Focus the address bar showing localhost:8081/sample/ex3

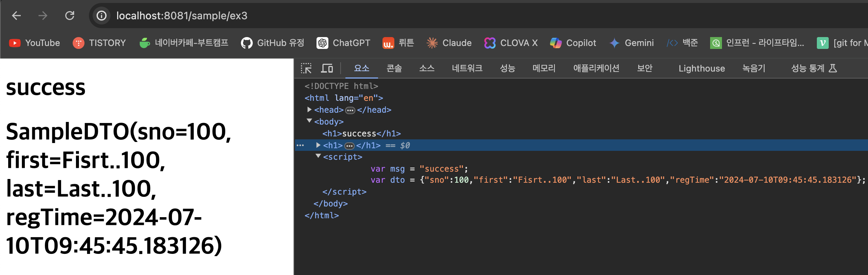478,16
